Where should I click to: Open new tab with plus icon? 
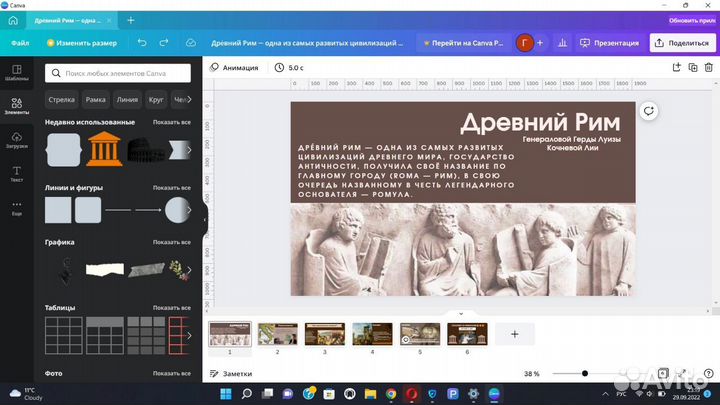pos(131,20)
